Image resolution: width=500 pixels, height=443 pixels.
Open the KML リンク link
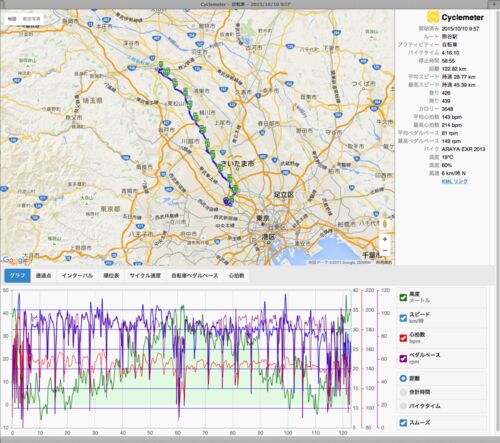tap(455, 181)
